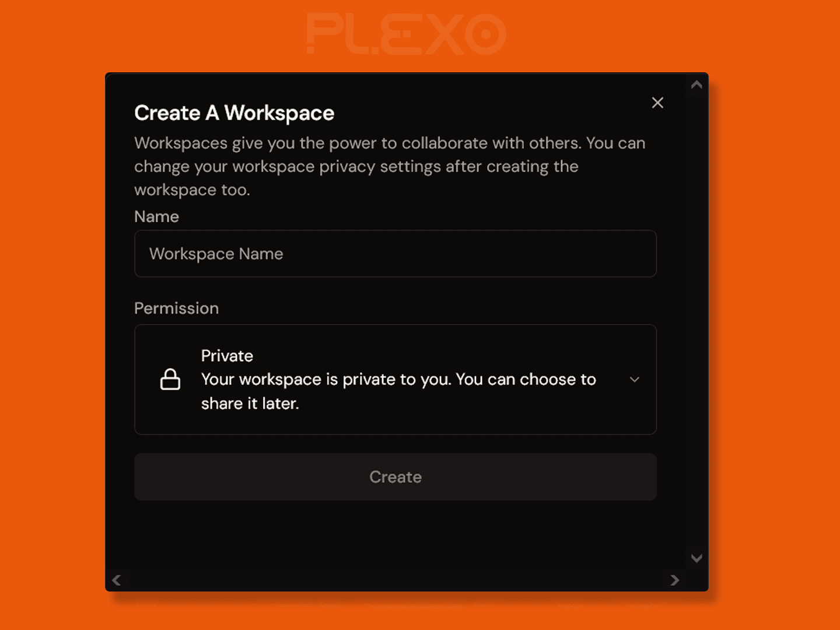
Task: Click the Create button
Action: 395,477
